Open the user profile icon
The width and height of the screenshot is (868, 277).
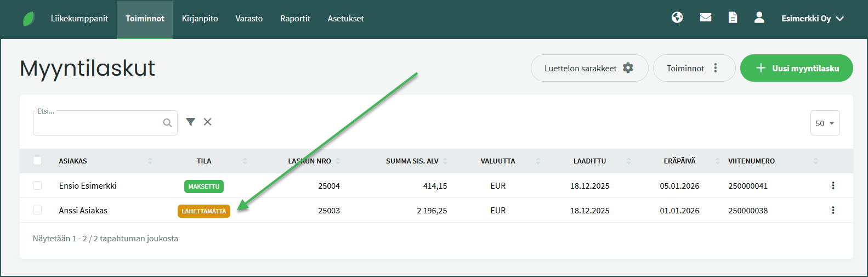tap(759, 18)
